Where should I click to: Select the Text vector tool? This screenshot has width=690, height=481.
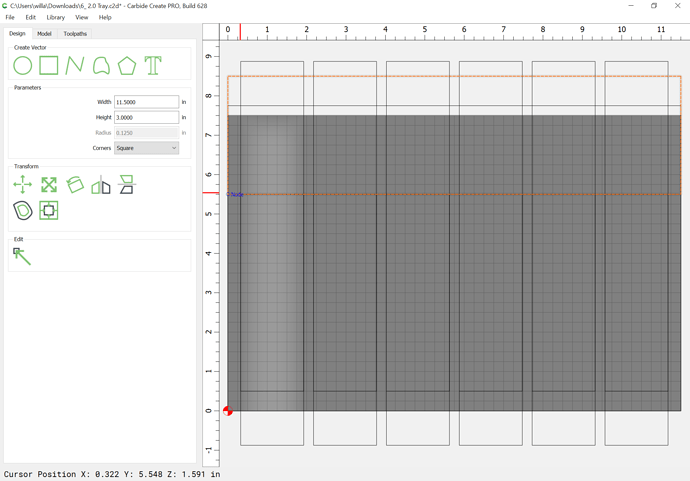(x=153, y=66)
